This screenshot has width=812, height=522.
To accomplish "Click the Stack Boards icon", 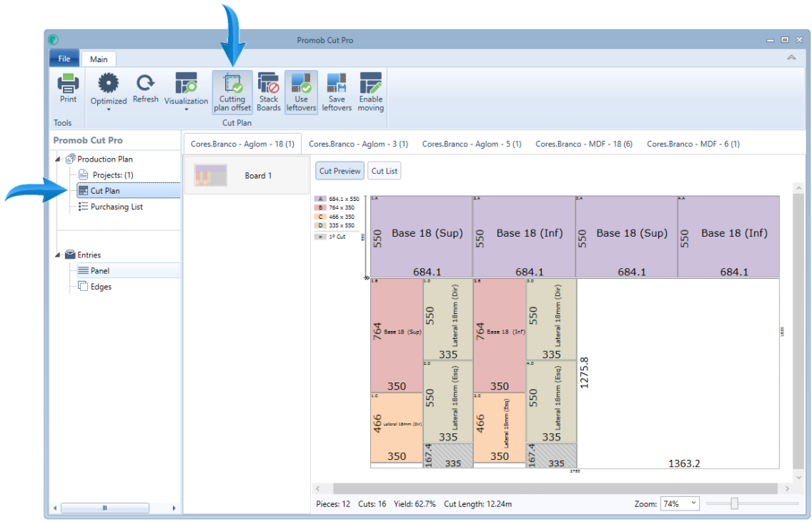I will click(x=268, y=83).
